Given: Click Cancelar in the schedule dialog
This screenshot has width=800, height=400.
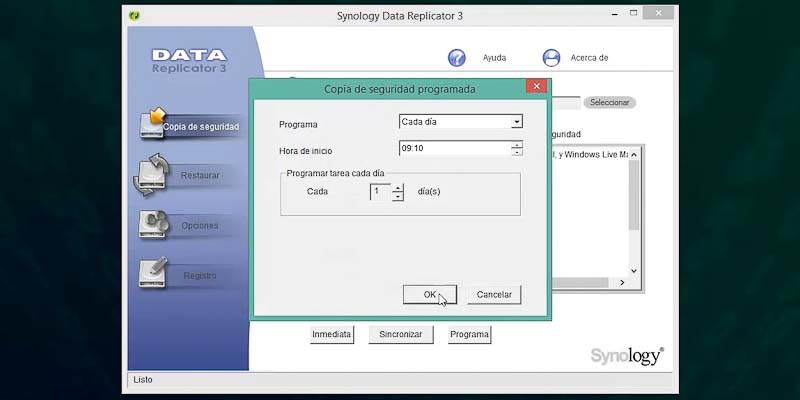Looking at the screenshot, I should tap(494, 295).
